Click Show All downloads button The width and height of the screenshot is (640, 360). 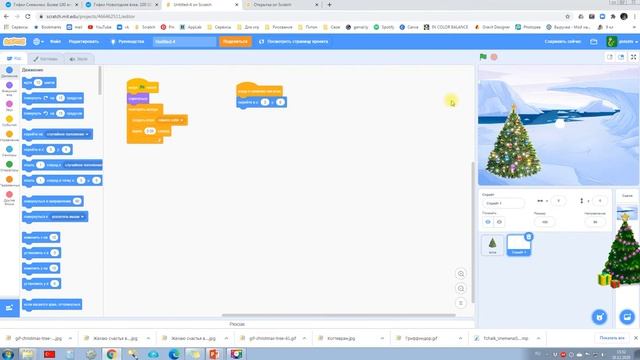(x=612, y=338)
